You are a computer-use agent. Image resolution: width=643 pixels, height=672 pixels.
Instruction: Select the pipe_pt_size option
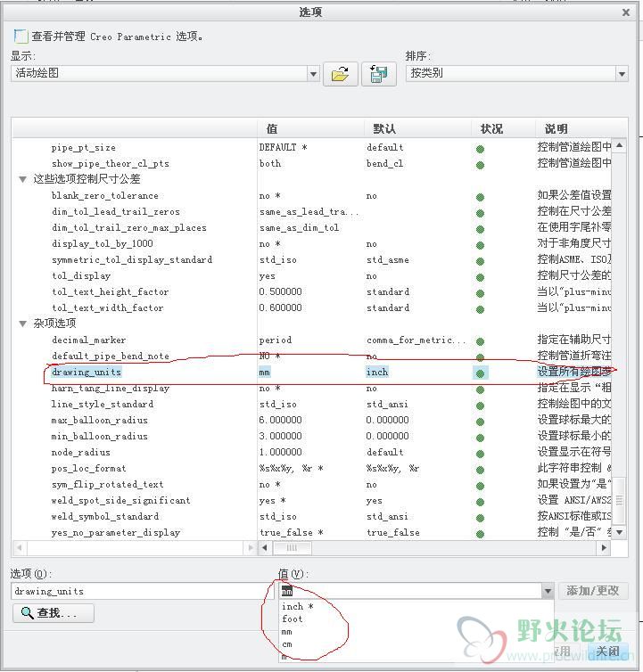pyautogui.click(x=84, y=148)
